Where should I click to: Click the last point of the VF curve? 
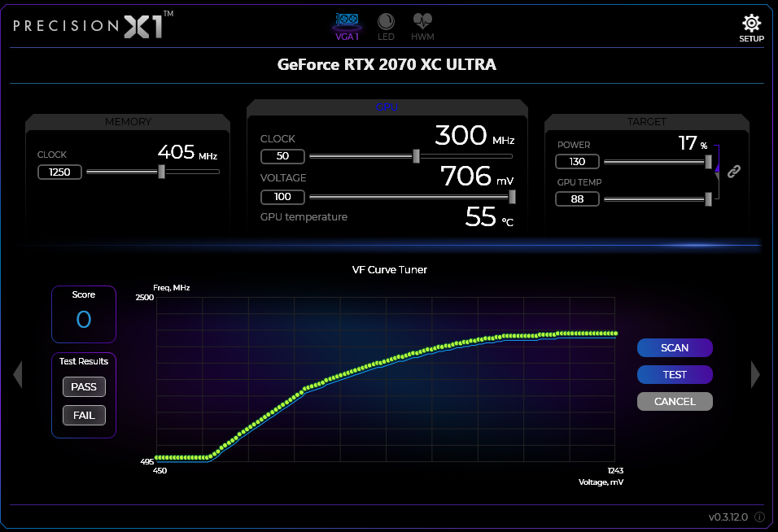coord(616,334)
